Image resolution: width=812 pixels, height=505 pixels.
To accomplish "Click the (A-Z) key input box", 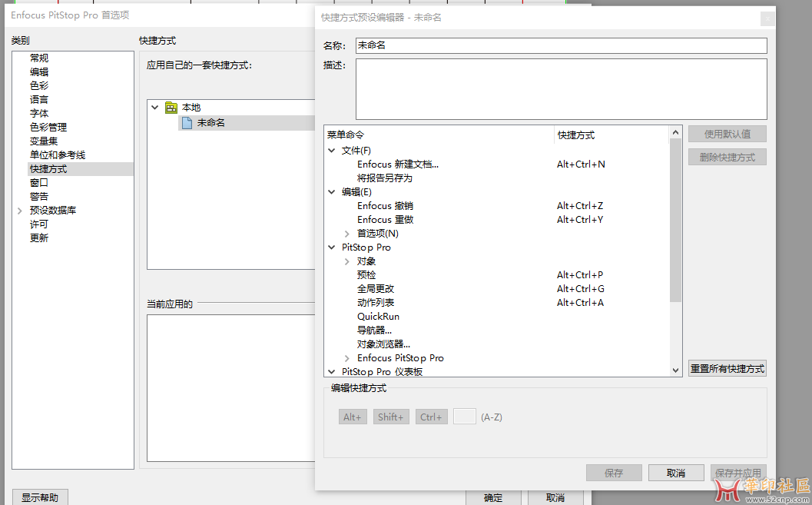I will click(465, 417).
